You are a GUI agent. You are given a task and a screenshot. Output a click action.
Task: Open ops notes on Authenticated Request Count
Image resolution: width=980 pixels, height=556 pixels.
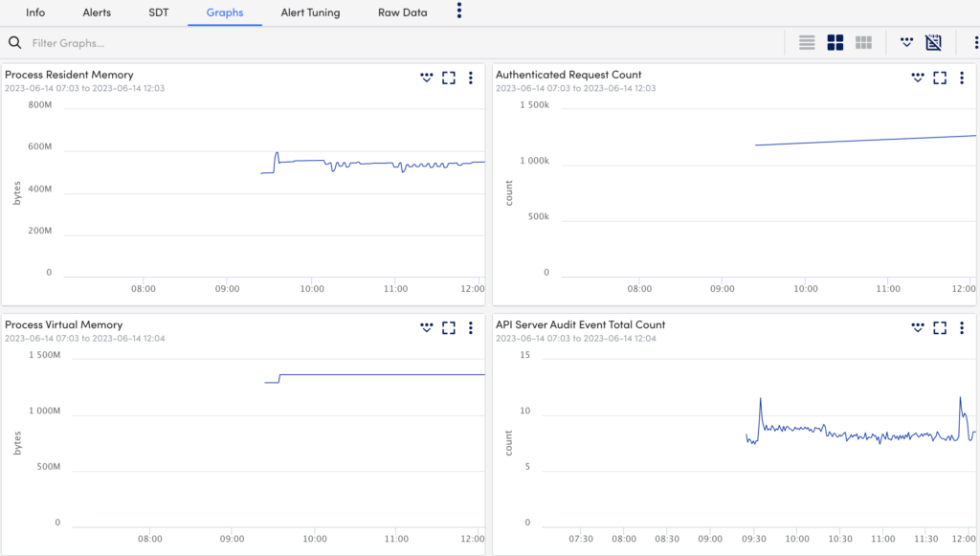point(917,78)
